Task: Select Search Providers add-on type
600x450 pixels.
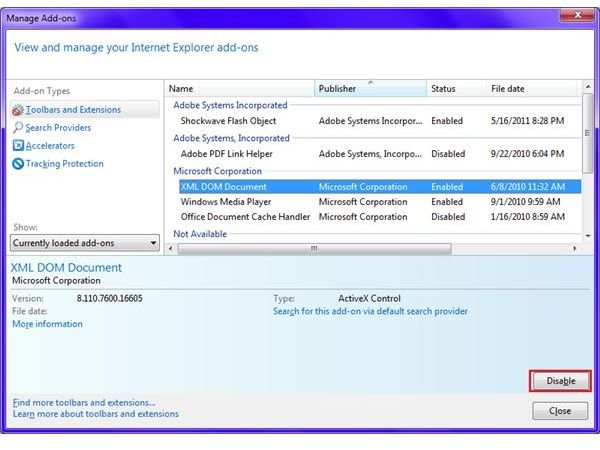Action: click(x=58, y=128)
